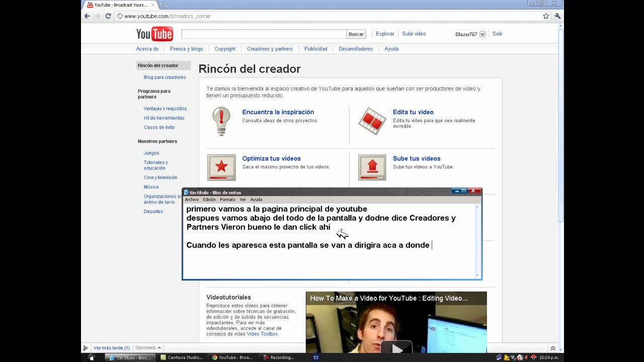The image size is (644, 362).
Task: Click Creadores y partners link
Action: [270, 49]
